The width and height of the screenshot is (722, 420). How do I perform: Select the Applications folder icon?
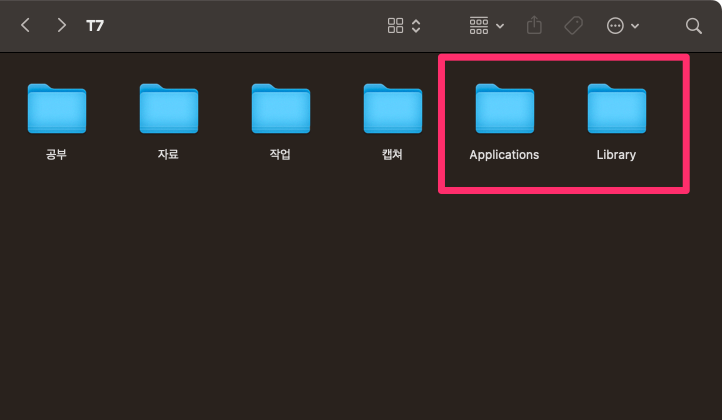pos(505,109)
